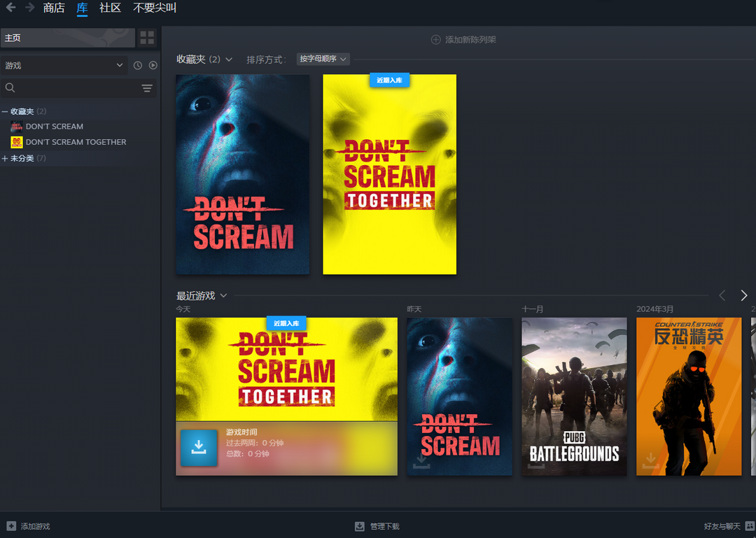756x538 pixels.
Task: Expand the 最近游戏 shelf dropdown
Action: 223,295
